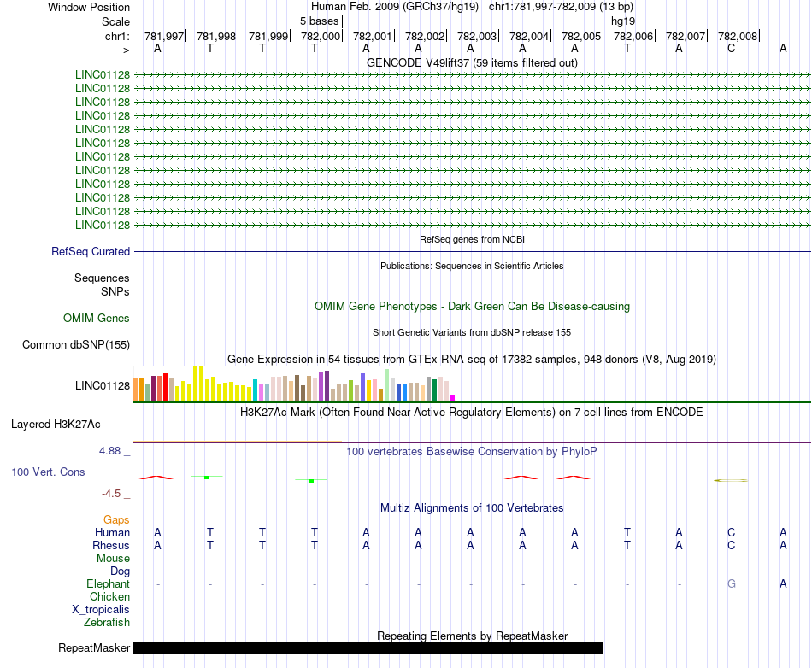
Task: Select position label 782,008
Action: click(x=738, y=36)
